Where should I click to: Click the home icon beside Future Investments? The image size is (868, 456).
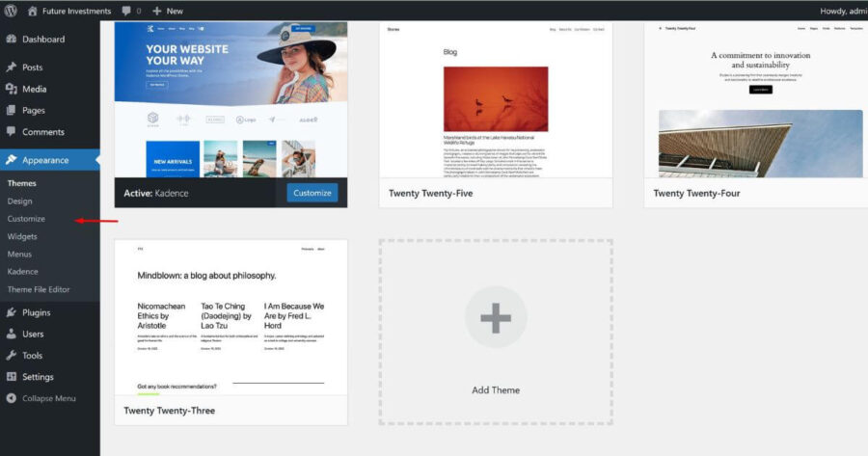coord(32,11)
